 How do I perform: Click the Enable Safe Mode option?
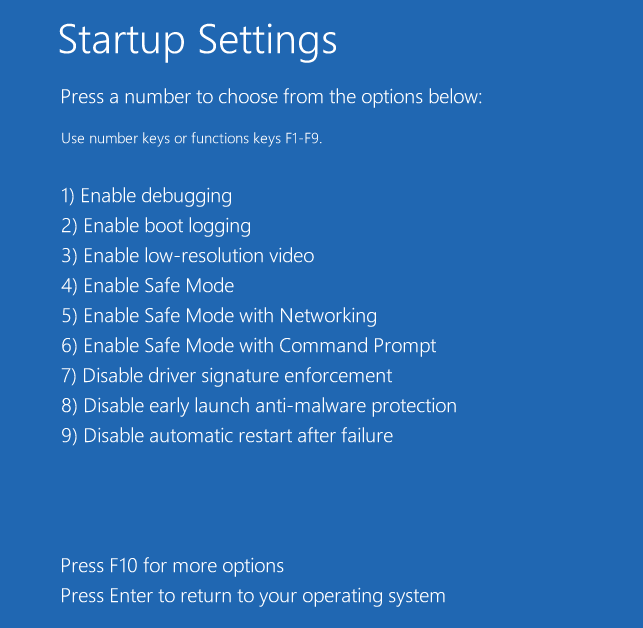coord(147,285)
